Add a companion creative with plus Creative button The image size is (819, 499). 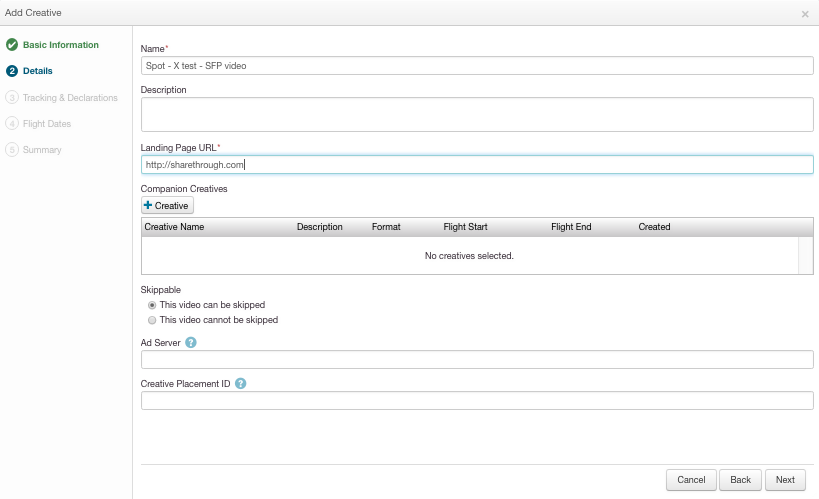pos(167,205)
